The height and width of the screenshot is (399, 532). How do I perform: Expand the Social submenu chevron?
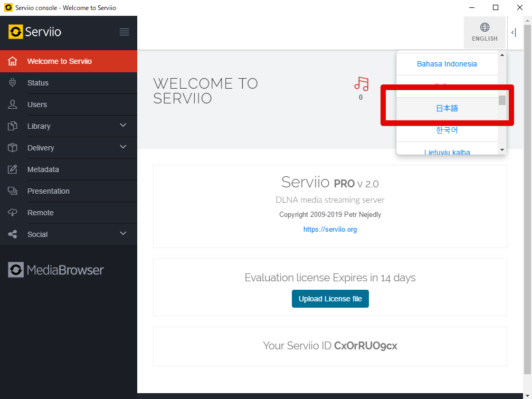123,233
